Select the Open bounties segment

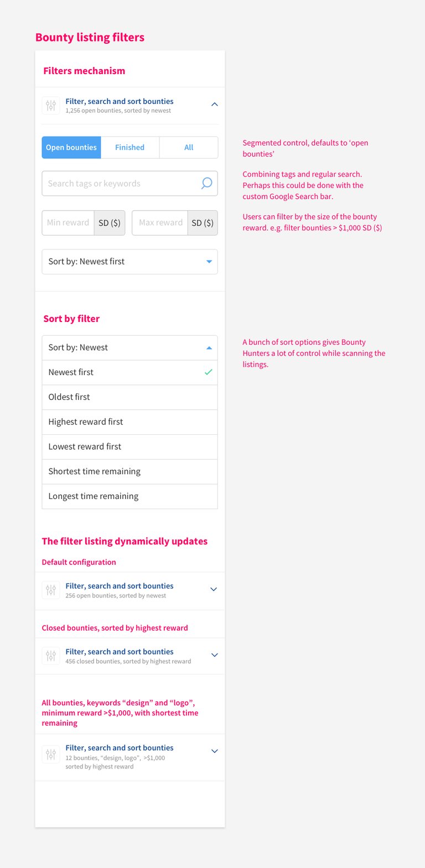(x=71, y=148)
